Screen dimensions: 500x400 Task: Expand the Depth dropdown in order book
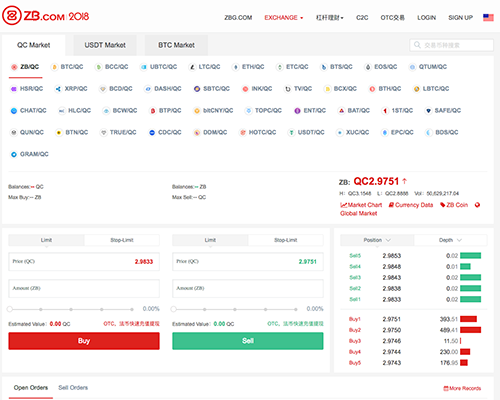pos(450,240)
